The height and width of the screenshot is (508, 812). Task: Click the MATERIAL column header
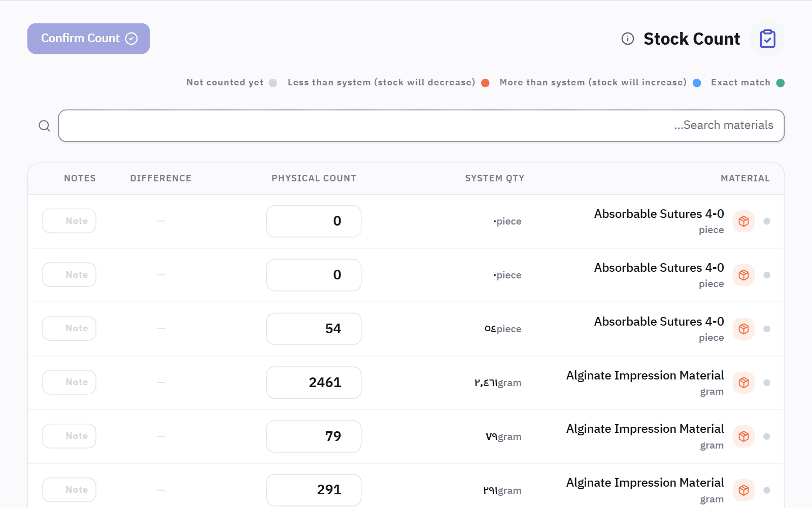click(x=745, y=178)
